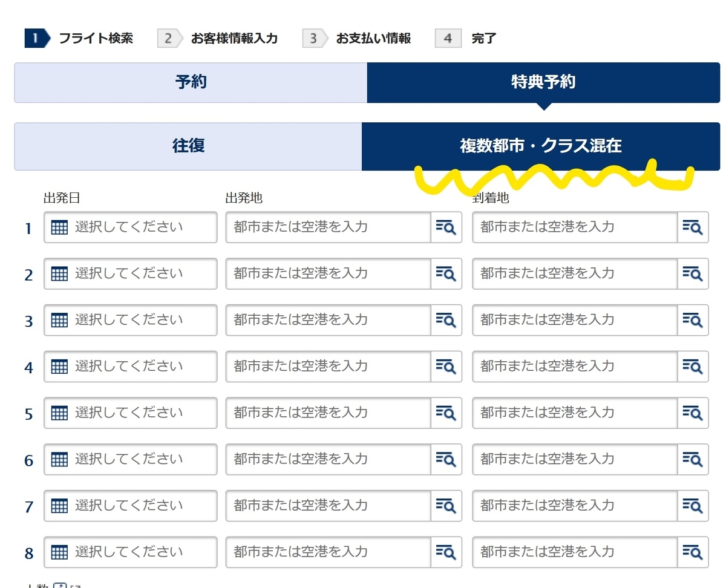Open row 7 departure date 選択してください field
This screenshot has height=588, width=726.
point(130,506)
